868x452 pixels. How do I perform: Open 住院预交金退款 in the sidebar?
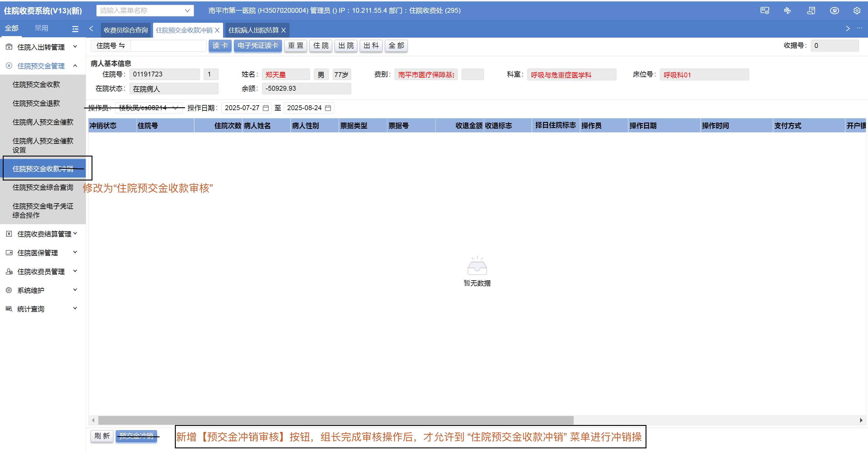(36, 103)
